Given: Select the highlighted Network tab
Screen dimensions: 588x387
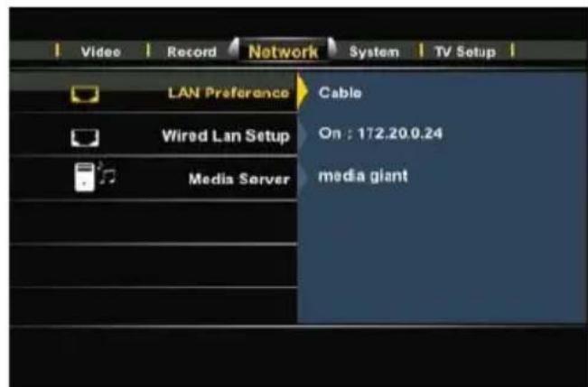Looking at the screenshot, I should [283, 51].
